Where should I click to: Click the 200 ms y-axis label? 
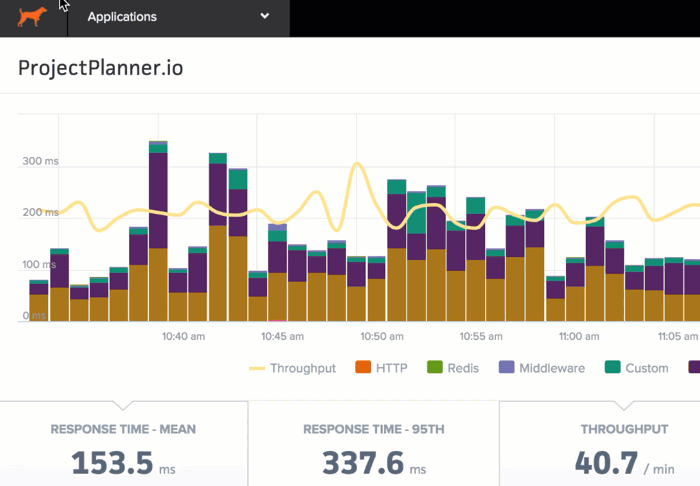tap(40, 212)
